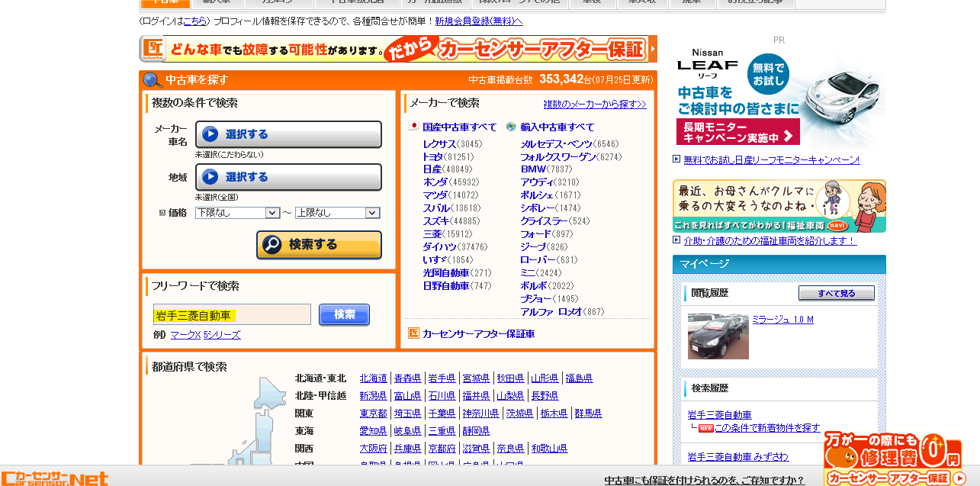
Task: Choose the スズキ maker link
Action: (435, 220)
